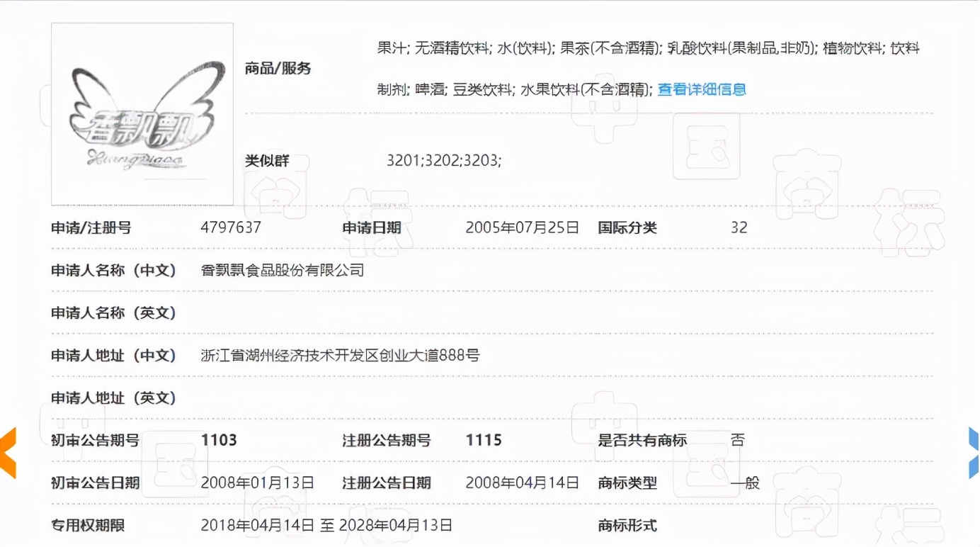Image resolution: width=980 pixels, height=547 pixels.
Task: Click the 申请人名称（英文） empty field
Action: (x=283, y=312)
